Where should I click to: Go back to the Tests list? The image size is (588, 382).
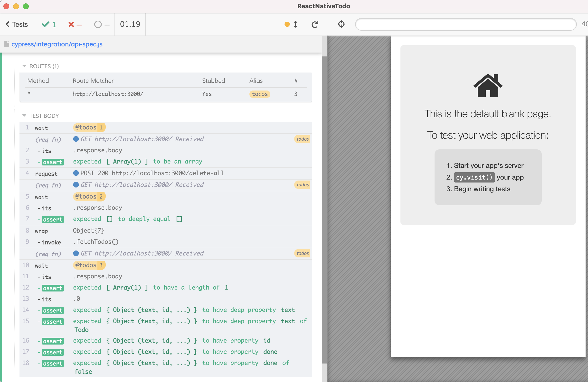click(x=17, y=24)
